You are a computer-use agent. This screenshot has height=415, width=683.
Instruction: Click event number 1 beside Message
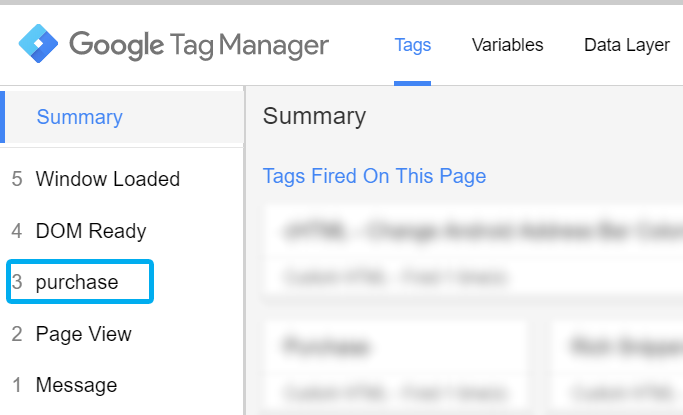click(x=16, y=385)
